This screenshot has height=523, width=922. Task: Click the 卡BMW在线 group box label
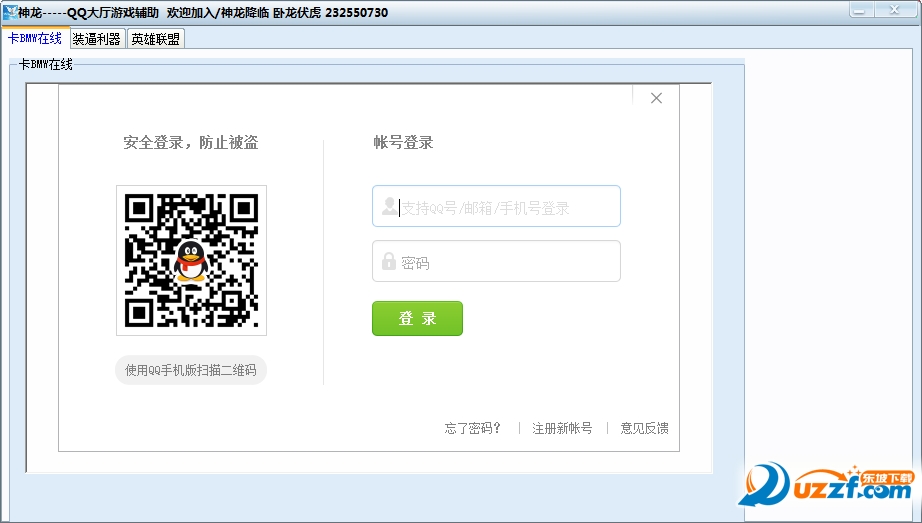tap(46, 64)
